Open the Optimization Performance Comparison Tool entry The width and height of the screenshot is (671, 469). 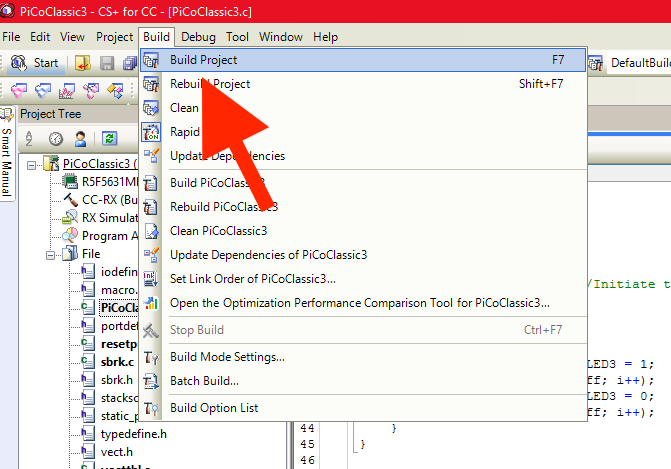(363, 303)
